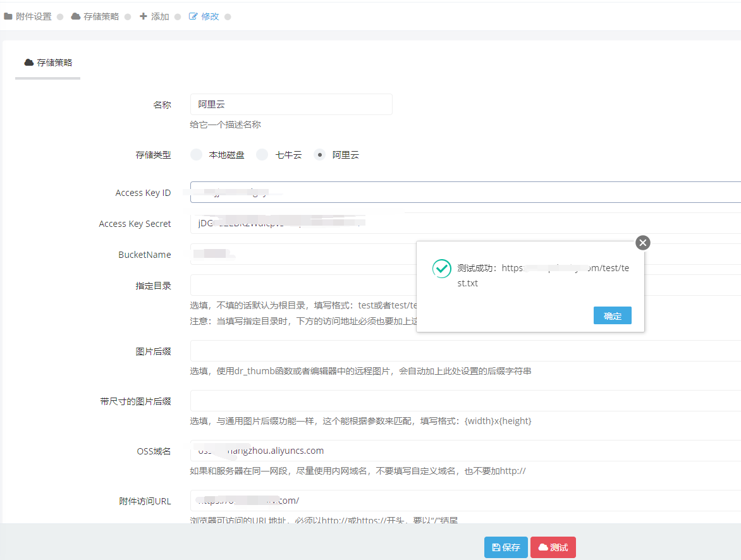Edit the OSS域名 field

point(465,451)
